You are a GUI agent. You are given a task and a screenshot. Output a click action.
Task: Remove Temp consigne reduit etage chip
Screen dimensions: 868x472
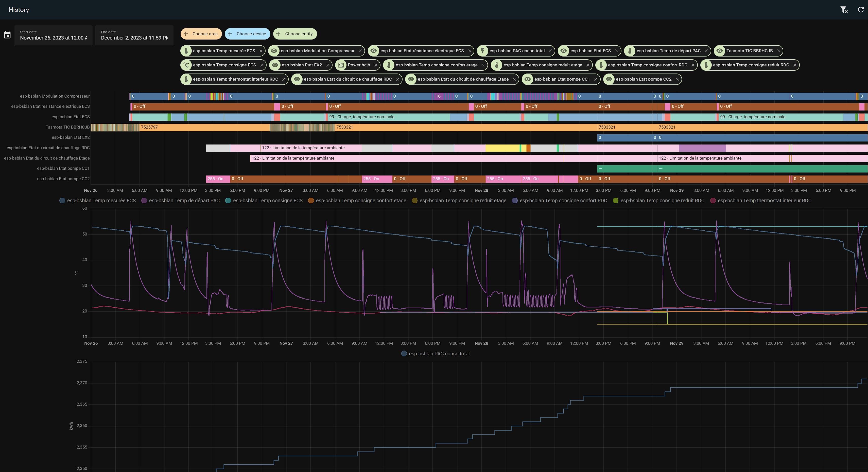click(x=588, y=65)
